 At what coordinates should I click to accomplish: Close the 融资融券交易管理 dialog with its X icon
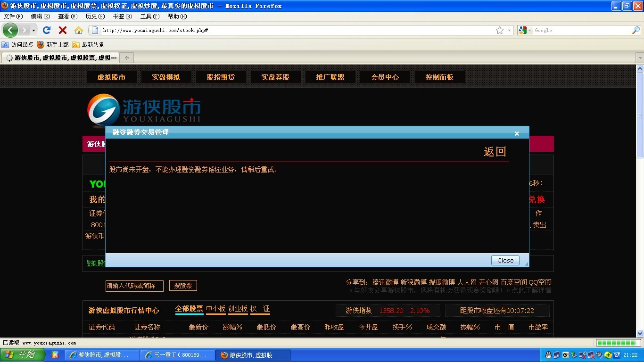click(517, 133)
